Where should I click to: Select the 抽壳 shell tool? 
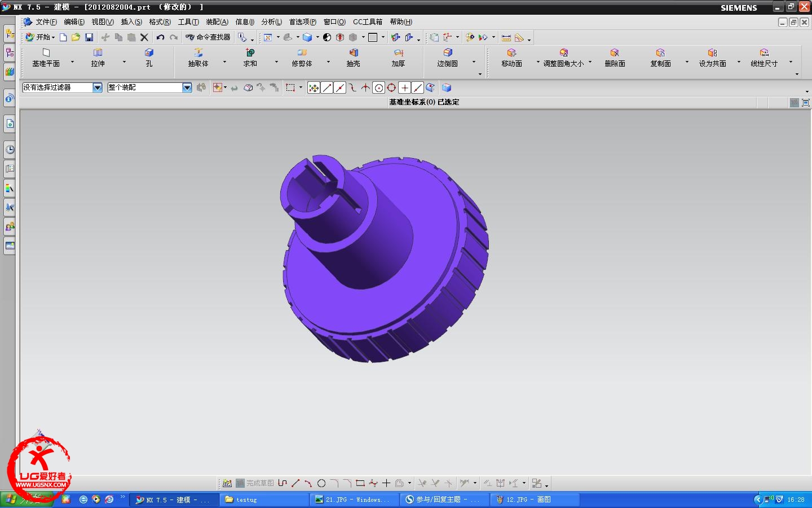tap(354, 58)
